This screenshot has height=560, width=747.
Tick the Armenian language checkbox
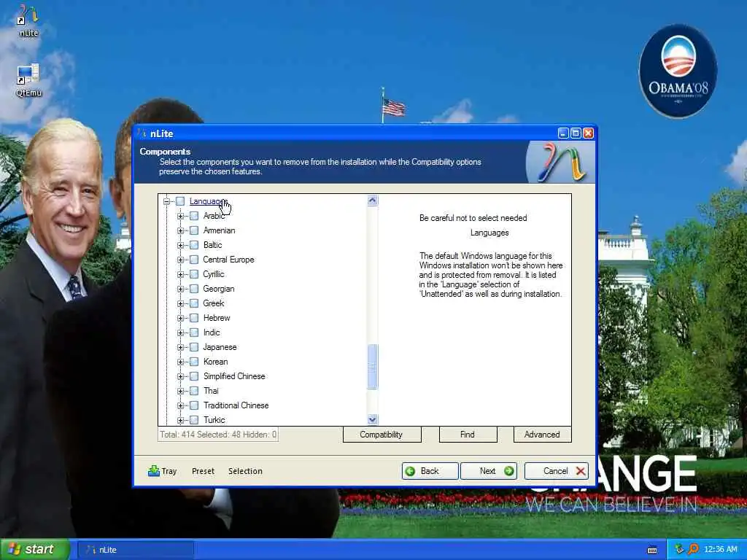[x=194, y=230]
